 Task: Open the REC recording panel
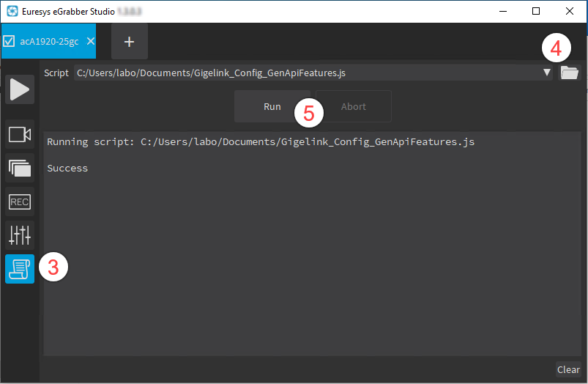[x=20, y=202]
